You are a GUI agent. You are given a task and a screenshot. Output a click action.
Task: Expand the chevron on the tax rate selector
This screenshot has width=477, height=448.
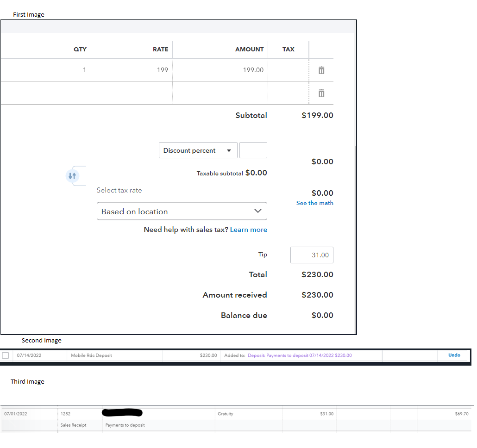[258, 211]
